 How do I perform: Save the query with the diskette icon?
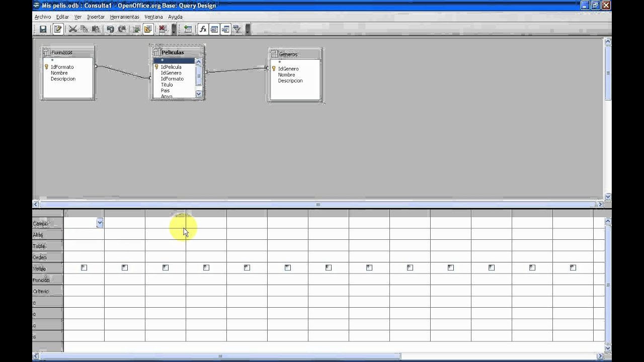[x=43, y=29]
